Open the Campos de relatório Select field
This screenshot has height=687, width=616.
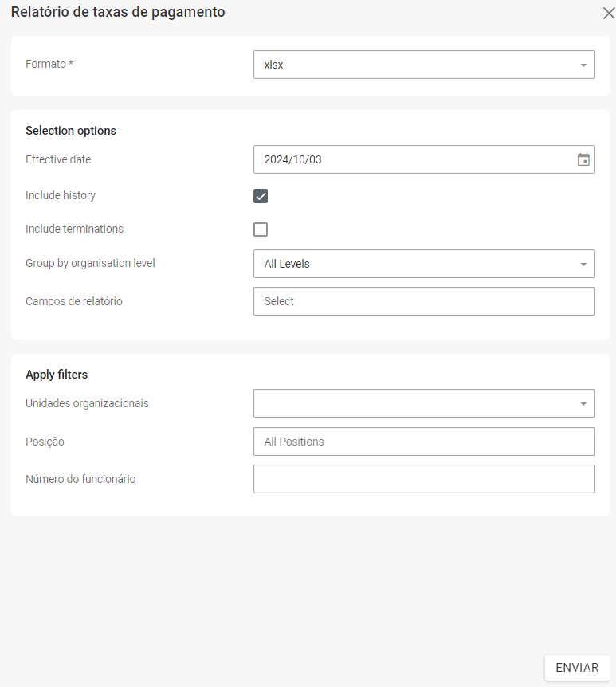tap(424, 301)
